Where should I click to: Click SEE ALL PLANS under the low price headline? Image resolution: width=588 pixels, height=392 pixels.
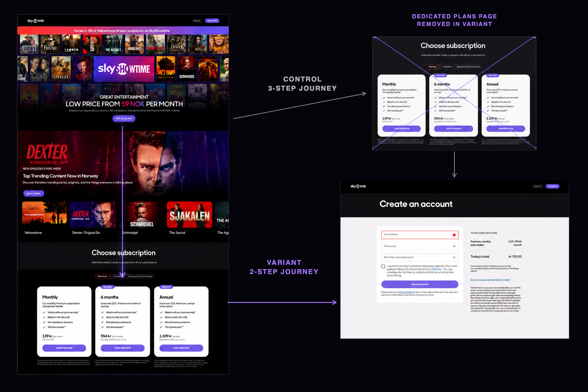point(124,118)
